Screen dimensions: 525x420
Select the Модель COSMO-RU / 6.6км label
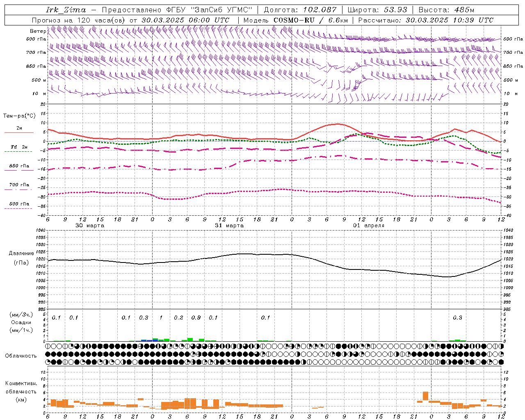[x=296, y=20]
